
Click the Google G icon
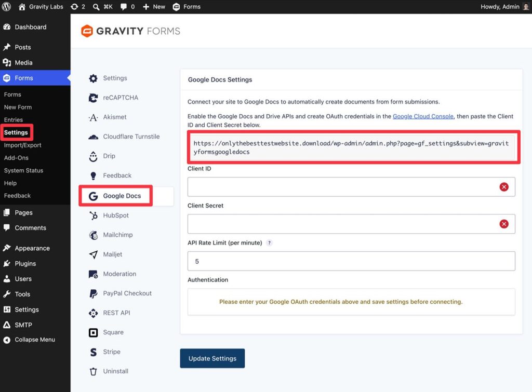(x=93, y=196)
